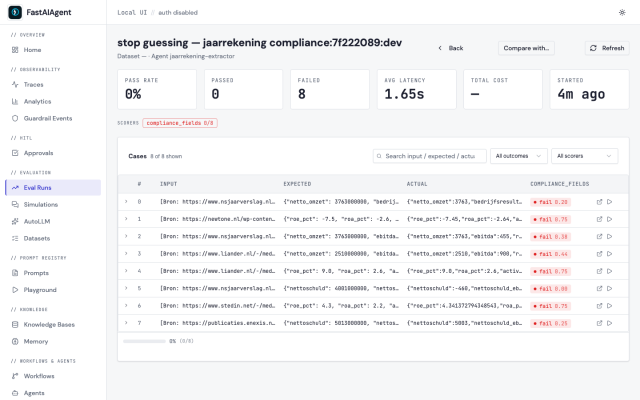The image size is (640, 400).
Task: Click the play icon for case 6
Action: click(x=609, y=306)
